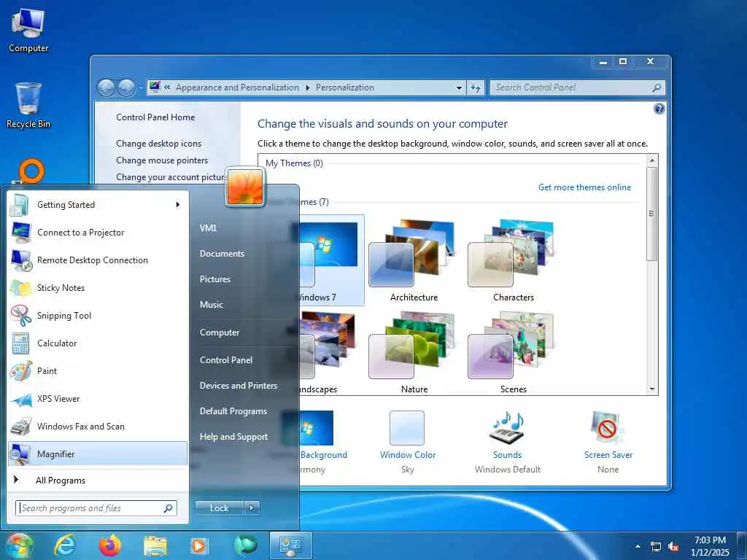Launch Paint from Start menu
Screen dimensions: 747x560
[98, 370]
